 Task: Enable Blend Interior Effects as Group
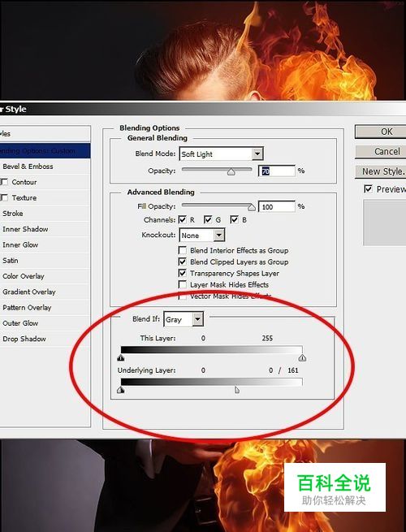183,250
